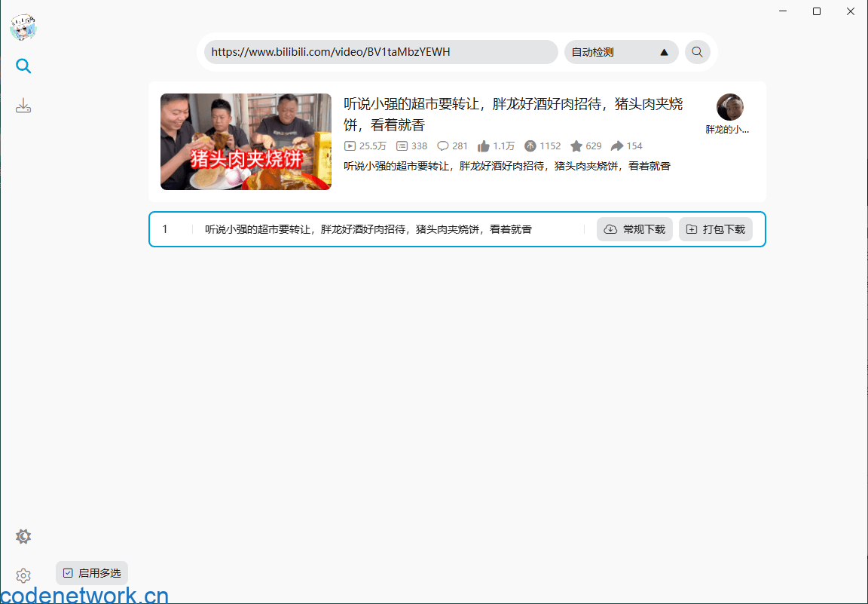Click the coin icon showing 1152
The height and width of the screenshot is (604, 868).
(x=530, y=146)
